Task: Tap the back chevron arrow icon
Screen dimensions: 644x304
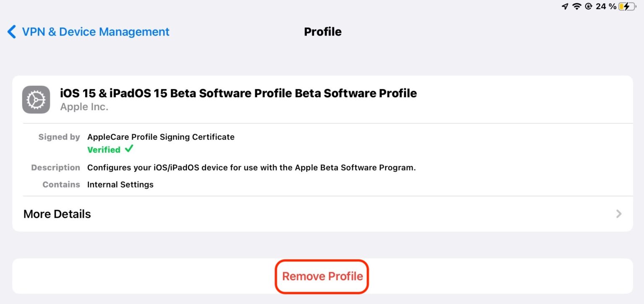Action: 12,32
